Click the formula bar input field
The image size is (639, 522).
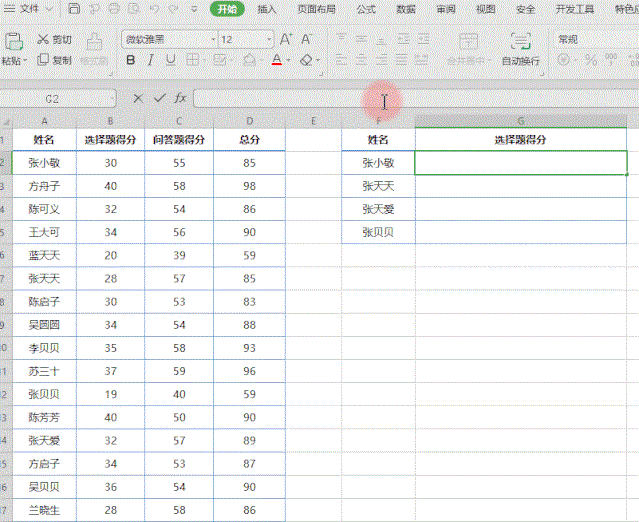click(400, 99)
